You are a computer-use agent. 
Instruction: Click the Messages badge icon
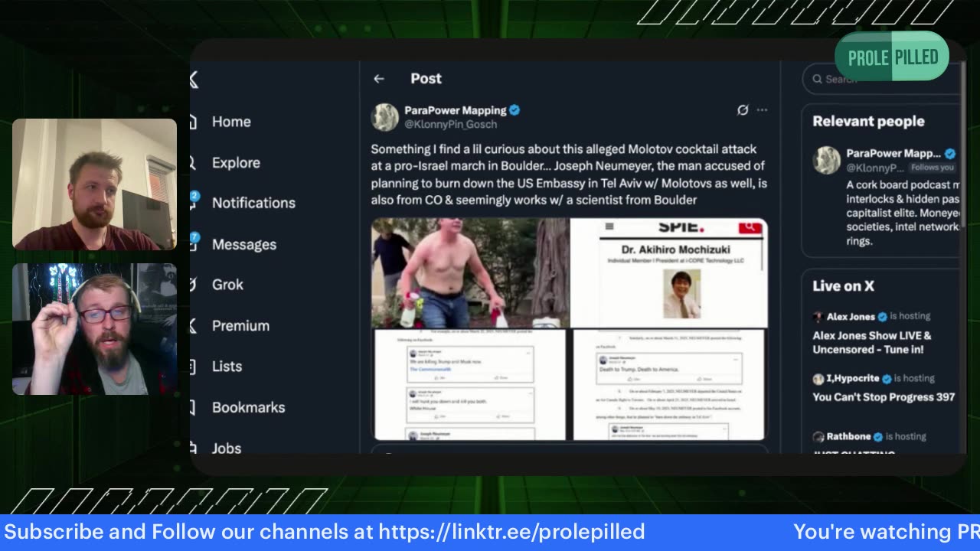coord(194,238)
